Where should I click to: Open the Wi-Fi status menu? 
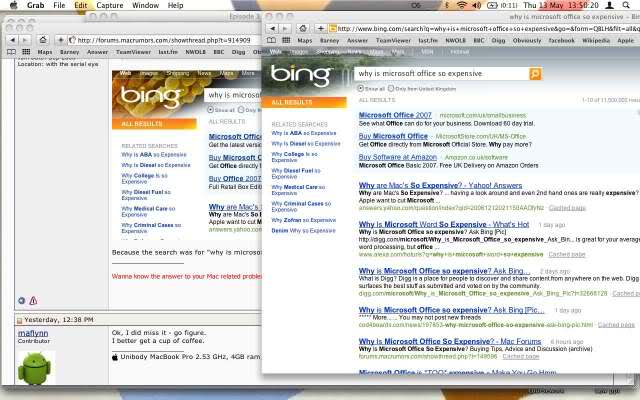tap(462, 5)
